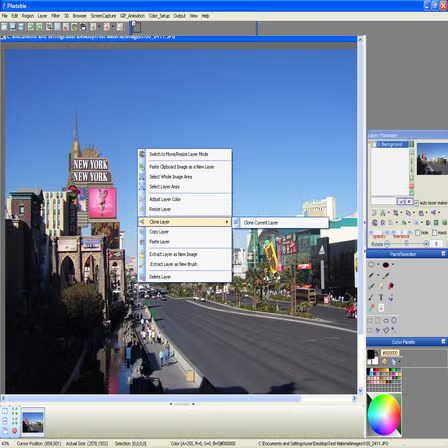Screen dimensions: 448x448
Task: Select the Text tool in Paint/Selection panel
Action: 381,297
